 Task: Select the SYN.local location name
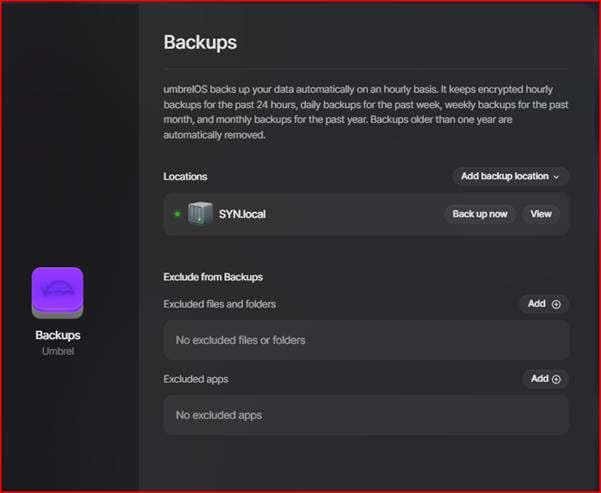[242, 214]
